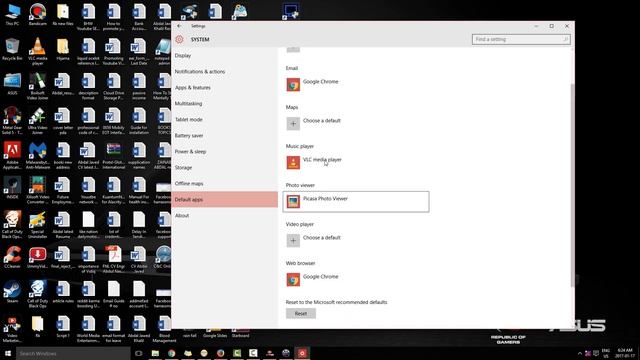Open the Xilisoft Video Converter desktop shortcut

point(38,190)
